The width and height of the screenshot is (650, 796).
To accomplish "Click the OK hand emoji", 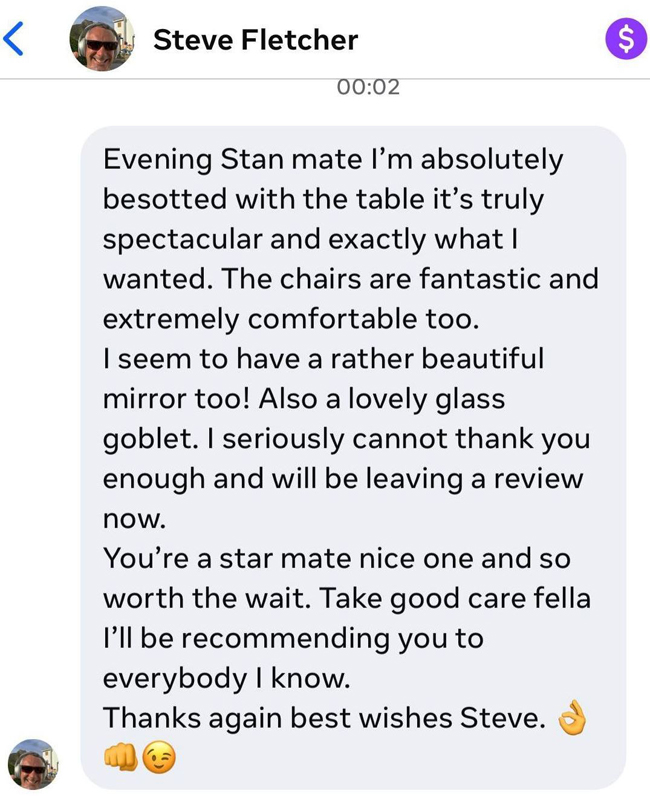I will 573,717.
